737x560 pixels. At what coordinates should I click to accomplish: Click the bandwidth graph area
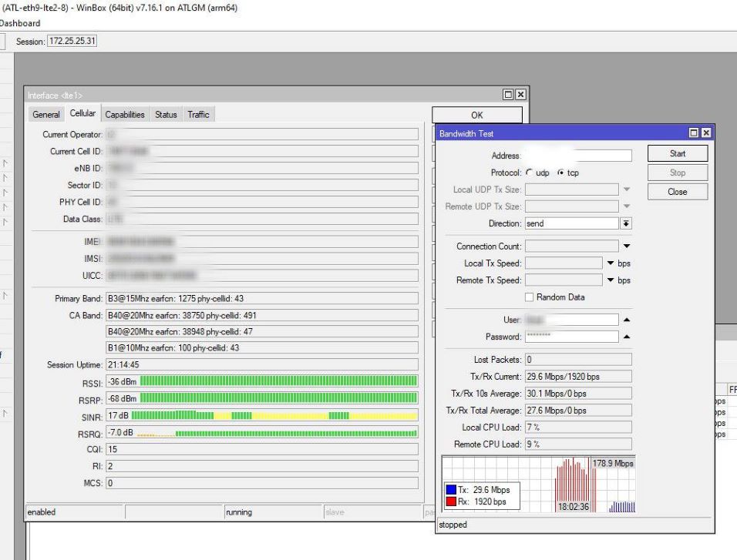tap(539, 484)
